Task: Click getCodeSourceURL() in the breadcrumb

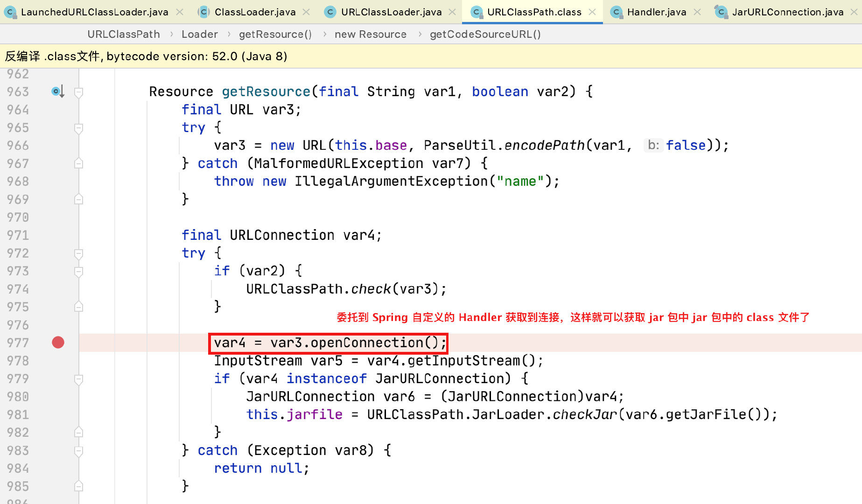Action: point(485,35)
